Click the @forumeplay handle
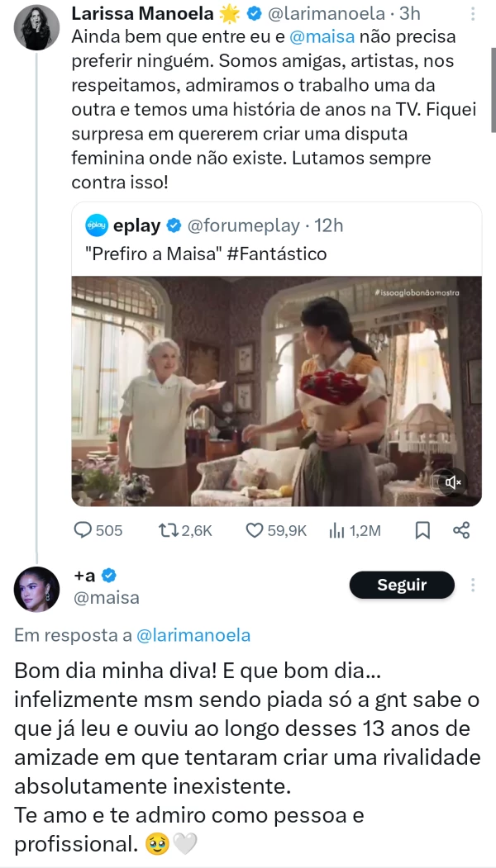This screenshot has height=868, width=496. (x=239, y=225)
